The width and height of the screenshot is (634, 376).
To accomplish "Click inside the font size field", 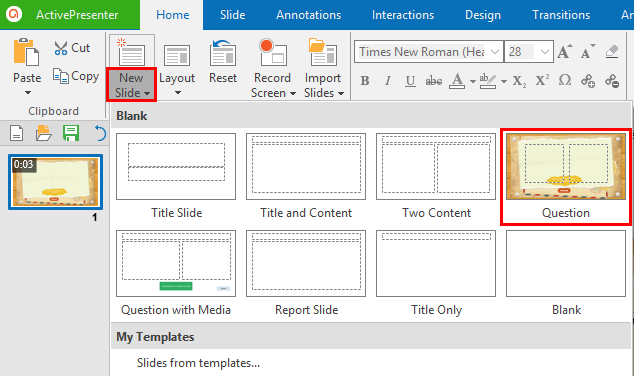I will (521, 52).
